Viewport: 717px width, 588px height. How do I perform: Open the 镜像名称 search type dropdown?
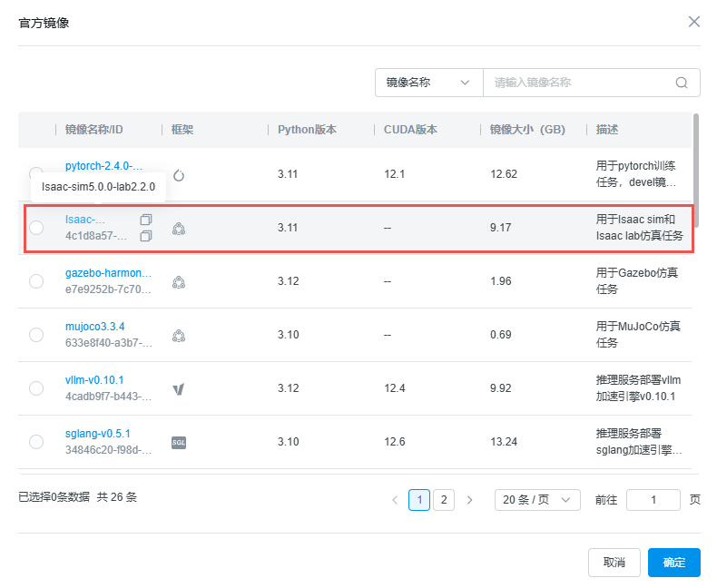(x=428, y=83)
